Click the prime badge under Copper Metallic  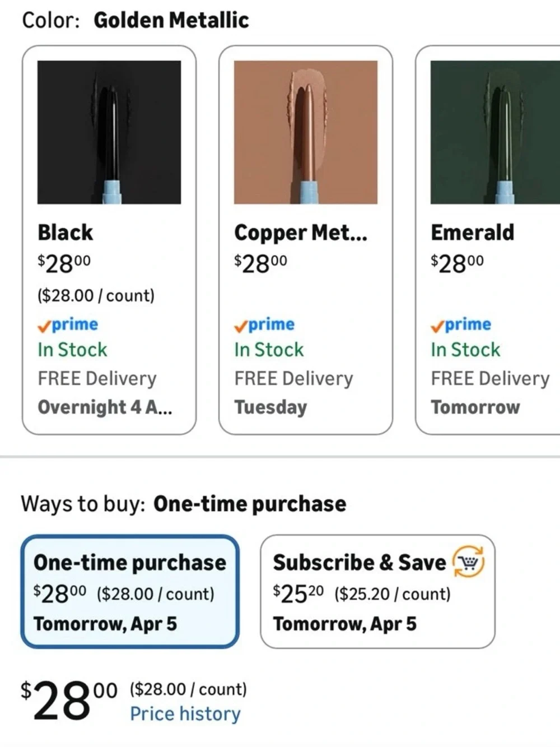click(x=264, y=324)
